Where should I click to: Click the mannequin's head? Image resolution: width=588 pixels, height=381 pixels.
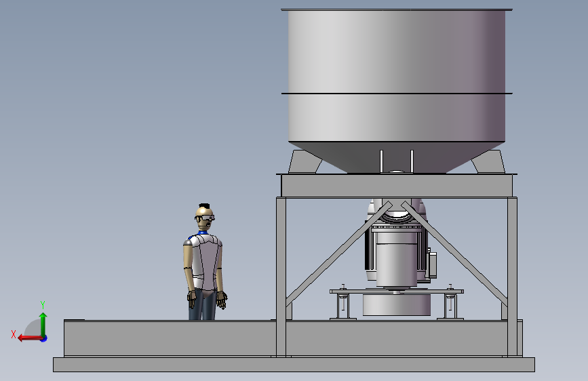(x=204, y=218)
